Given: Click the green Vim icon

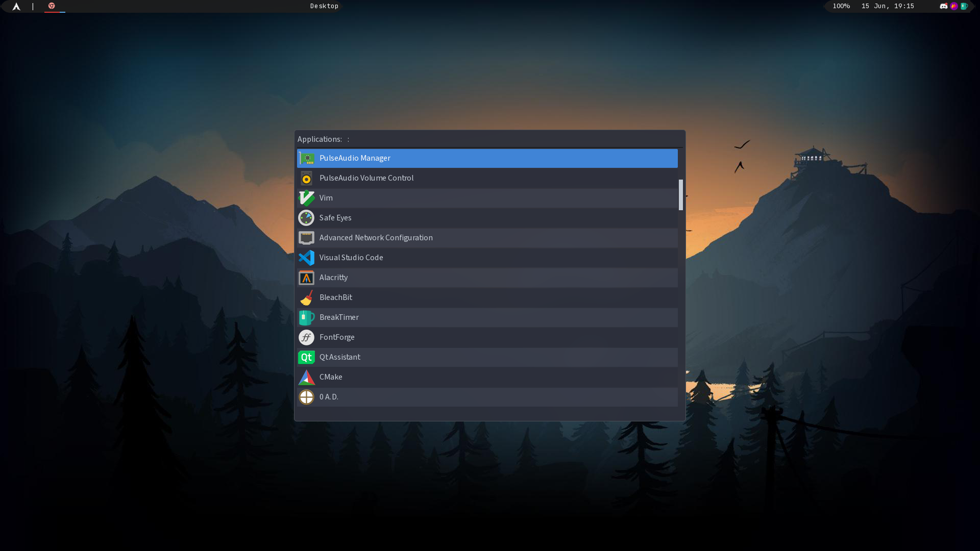Looking at the screenshot, I should click(306, 198).
